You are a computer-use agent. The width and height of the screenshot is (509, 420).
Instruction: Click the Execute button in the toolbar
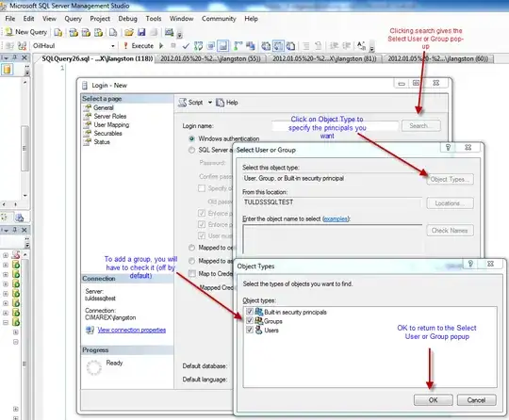[x=139, y=46]
